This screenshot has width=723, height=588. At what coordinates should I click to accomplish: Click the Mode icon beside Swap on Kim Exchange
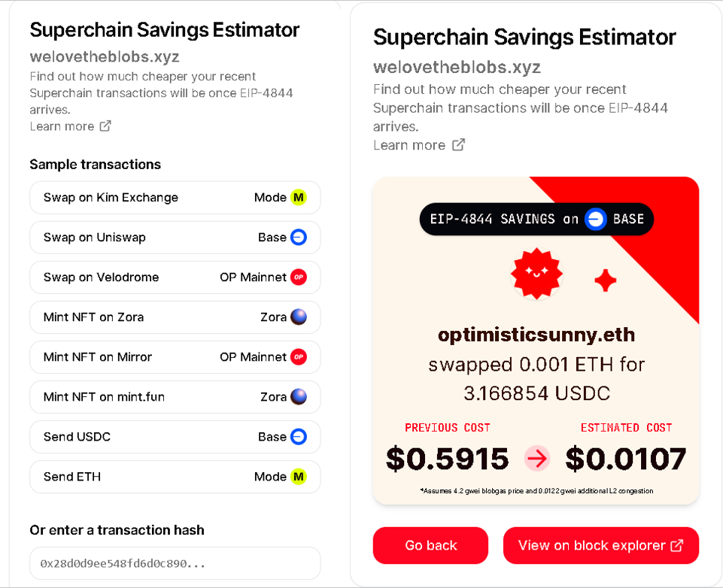tap(299, 198)
